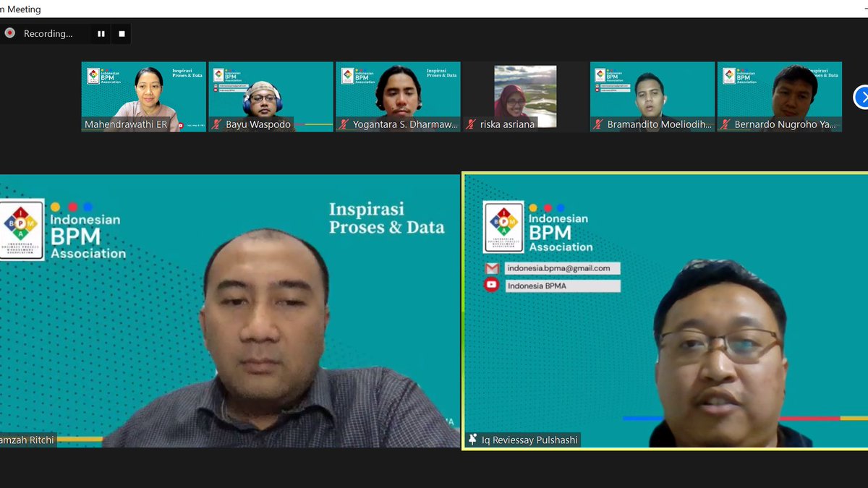Click muted mic icon beside riska asriana
The height and width of the screenshot is (488, 868).
point(471,124)
